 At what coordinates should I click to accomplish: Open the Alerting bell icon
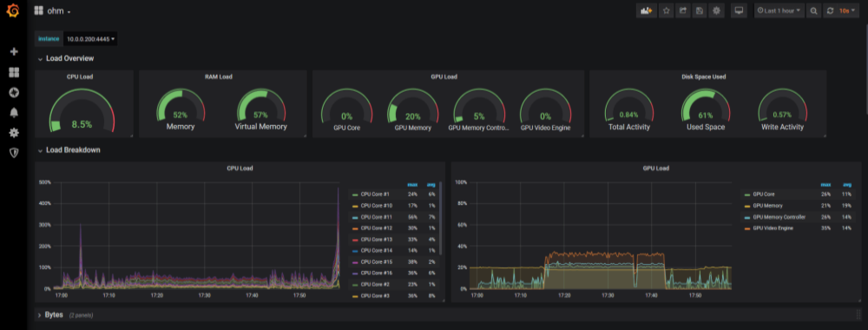click(14, 112)
